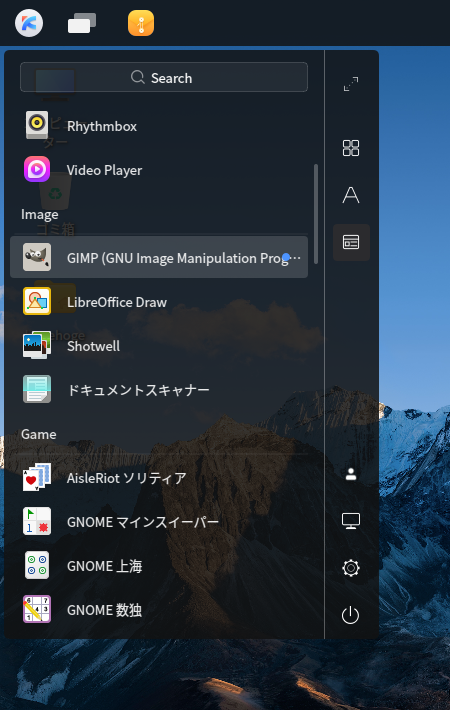Click the GIMP mascot icon
Image resolution: width=450 pixels, height=710 pixels.
pyautogui.click(x=37, y=257)
